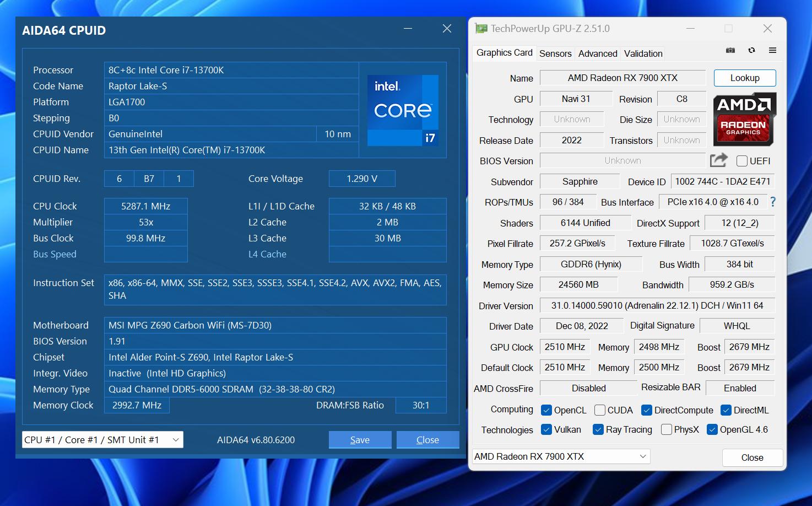Viewport: 812px width, 506px height.
Task: Minimize the AIDA64 CPUID window
Action: (408, 28)
